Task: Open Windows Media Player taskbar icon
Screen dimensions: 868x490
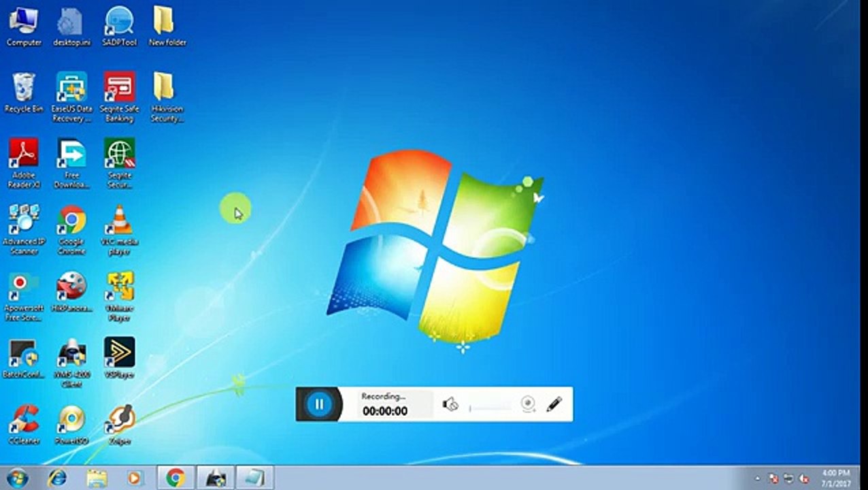Action: [135, 478]
